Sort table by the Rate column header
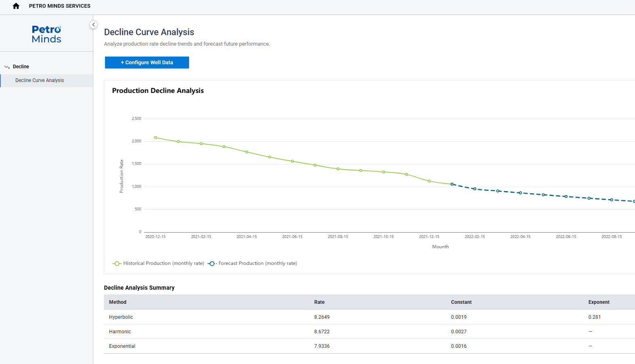The height and width of the screenshot is (364, 635). 319,302
